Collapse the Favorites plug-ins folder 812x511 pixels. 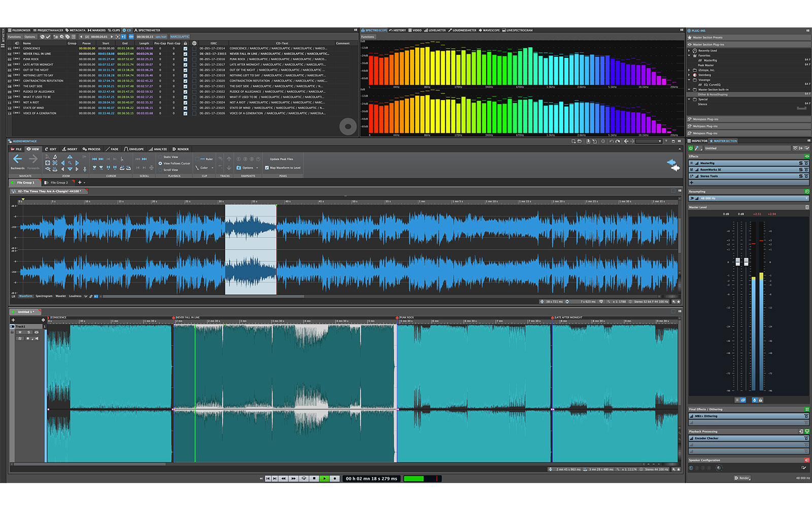[x=689, y=55]
